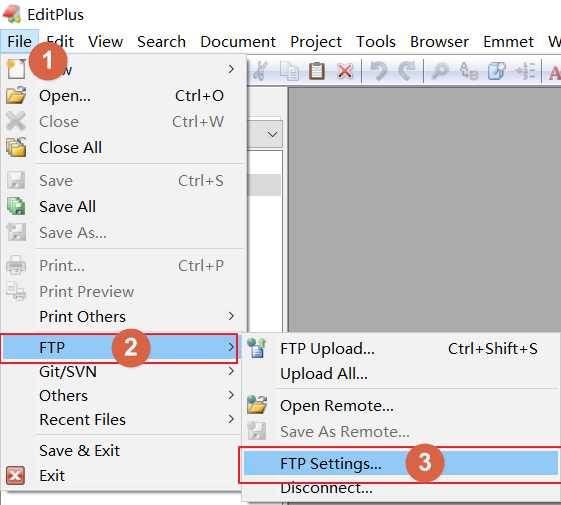Viewport: 561px width, 505px height.
Task: Click the Undo arrow toolbar icon
Action: 379,71
